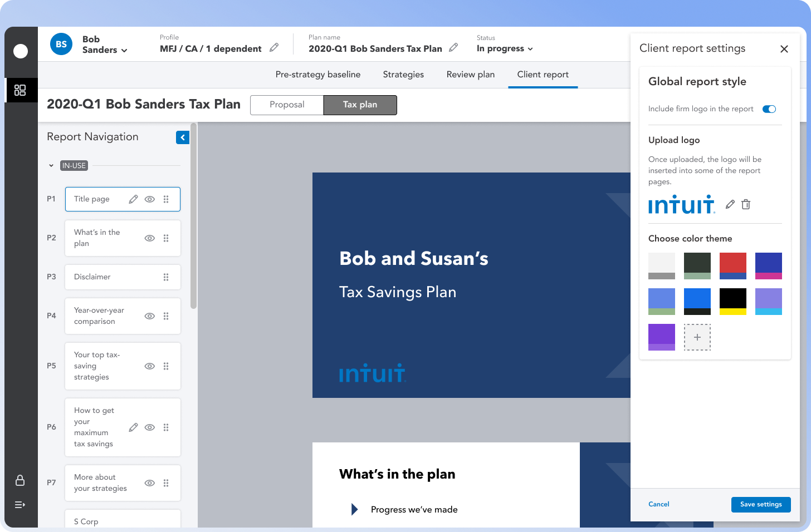Delete the uploaded Intuit logo
Screen dimensions: 811x532
pos(746,204)
